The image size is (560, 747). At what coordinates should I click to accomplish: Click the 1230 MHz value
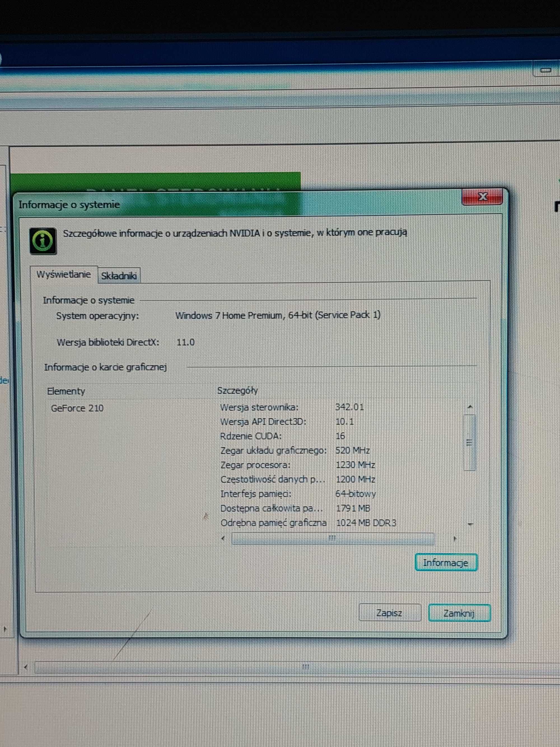click(355, 465)
